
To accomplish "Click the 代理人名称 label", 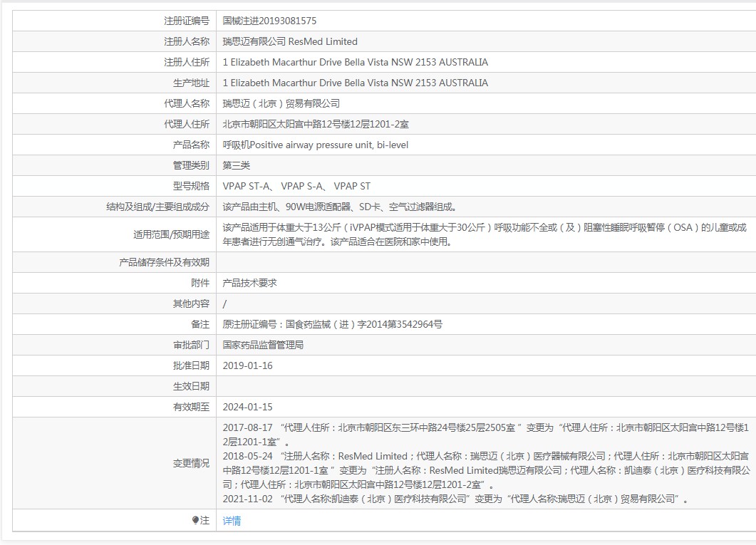I will click(187, 103).
